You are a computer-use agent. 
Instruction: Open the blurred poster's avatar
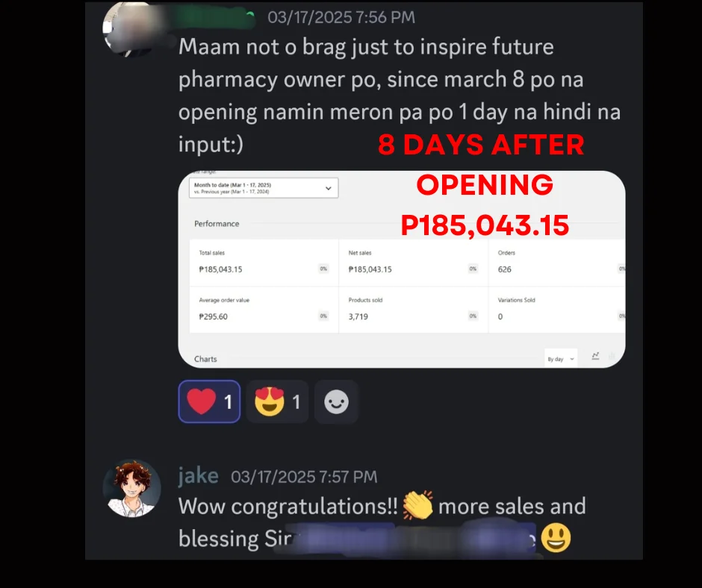130,29
